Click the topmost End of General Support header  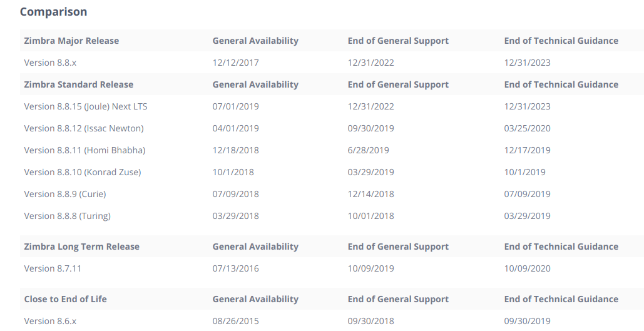[398, 41]
